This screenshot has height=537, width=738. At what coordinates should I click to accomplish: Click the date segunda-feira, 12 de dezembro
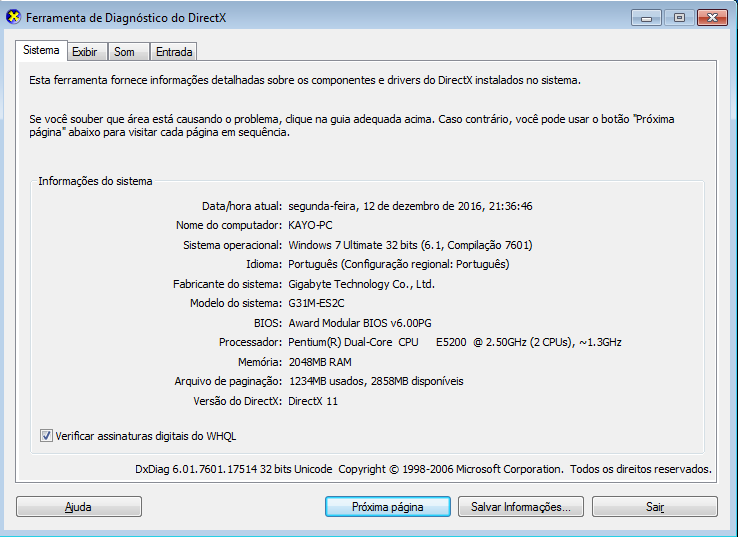(x=410, y=206)
